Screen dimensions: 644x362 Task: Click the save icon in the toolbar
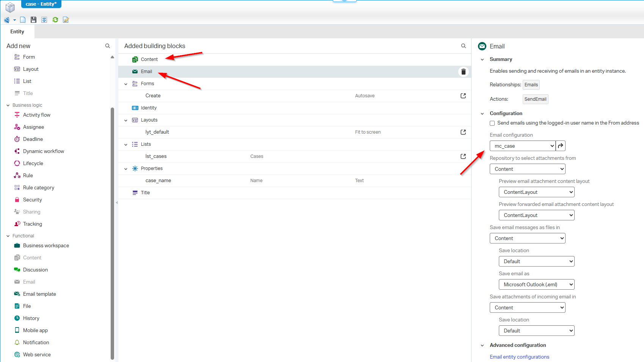(33, 20)
